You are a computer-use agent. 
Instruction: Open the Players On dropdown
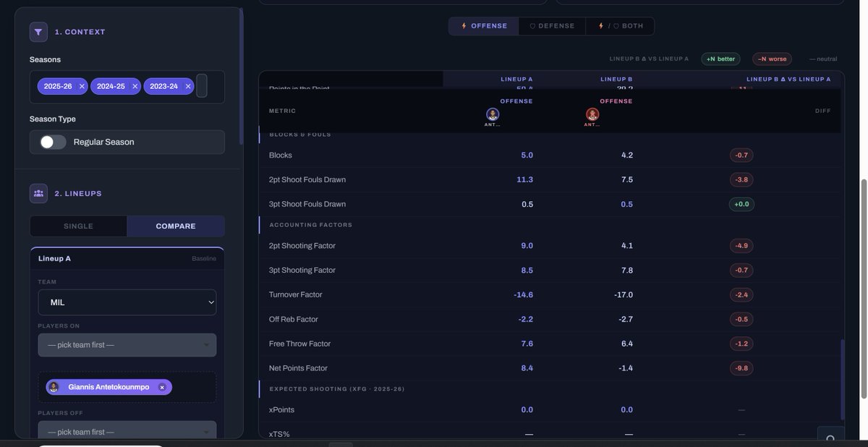coord(127,345)
